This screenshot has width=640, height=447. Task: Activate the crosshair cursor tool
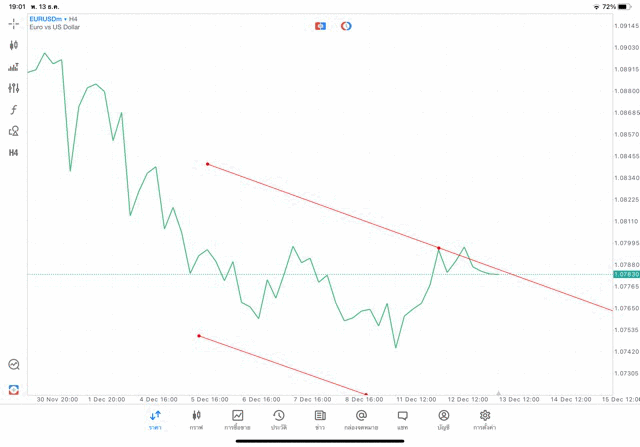tap(14, 23)
